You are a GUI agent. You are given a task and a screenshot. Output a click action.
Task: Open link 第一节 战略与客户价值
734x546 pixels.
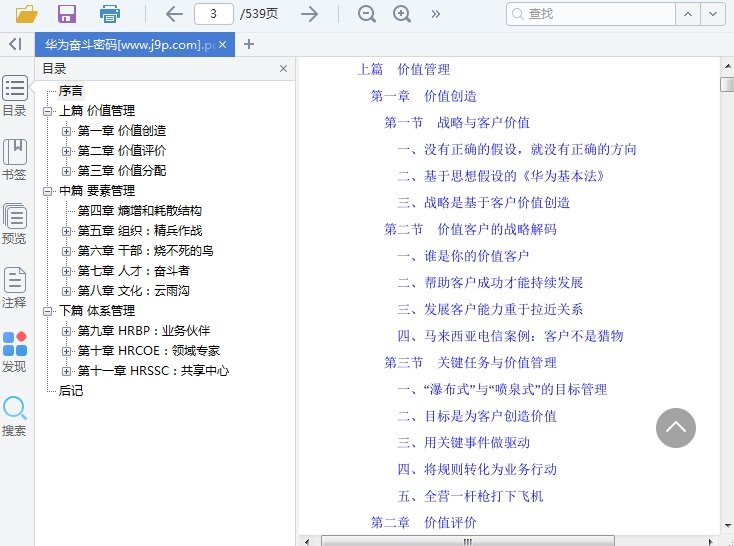[457, 123]
